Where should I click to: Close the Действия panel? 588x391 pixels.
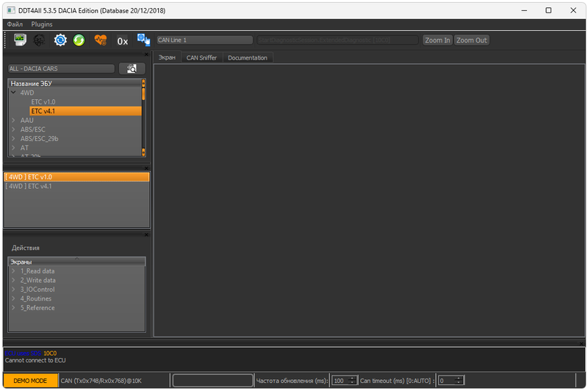tap(146, 234)
